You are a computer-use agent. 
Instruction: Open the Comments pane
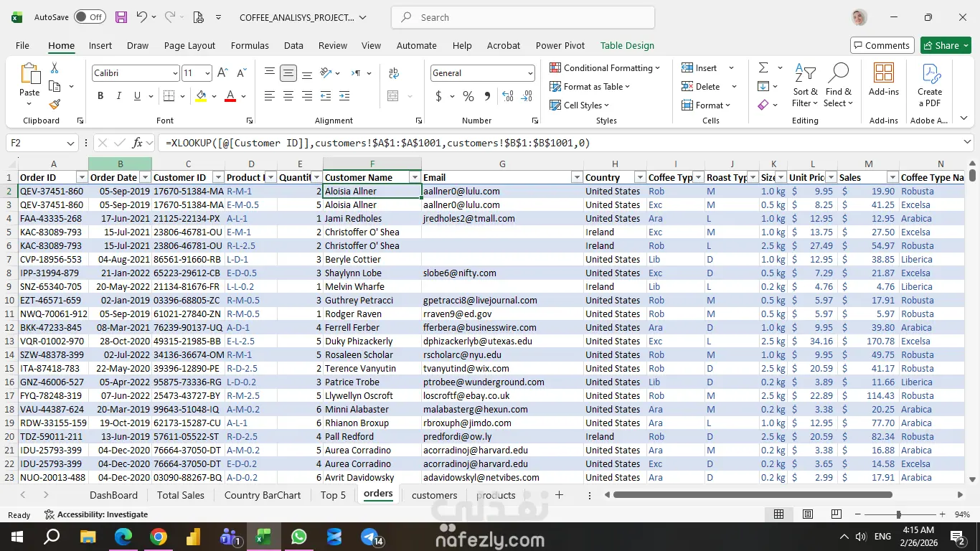pos(882,45)
